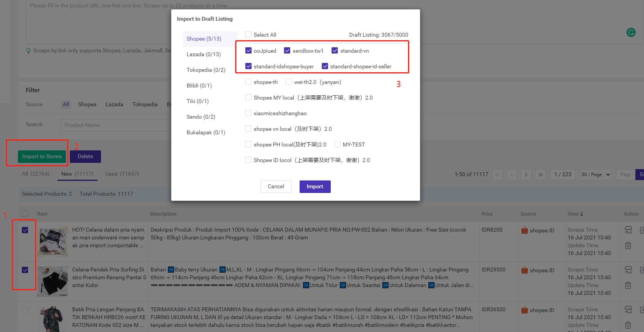Click import icon for Celana Pendek Pria row
Viewport: 644px width, 332px height.
(x=628, y=270)
